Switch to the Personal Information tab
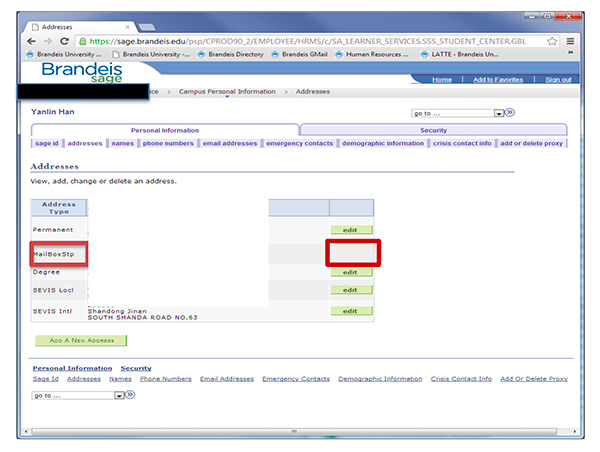Image resolution: width=600 pixels, height=452 pixels. pyautogui.click(x=165, y=130)
